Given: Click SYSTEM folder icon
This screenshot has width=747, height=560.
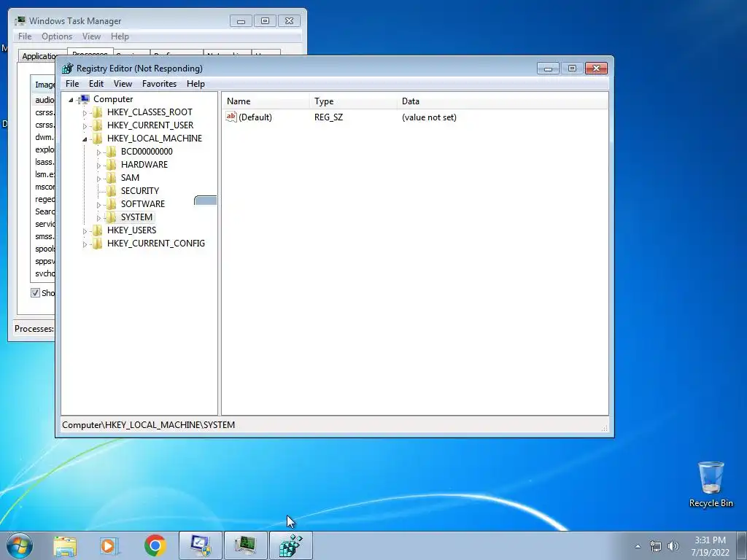Looking at the screenshot, I should click(111, 217).
